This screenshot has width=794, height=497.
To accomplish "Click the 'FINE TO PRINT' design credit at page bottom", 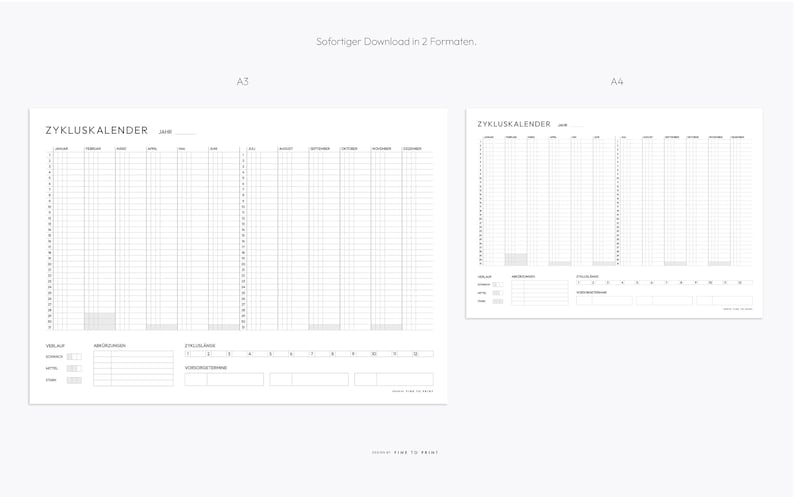I will click(405, 452).
